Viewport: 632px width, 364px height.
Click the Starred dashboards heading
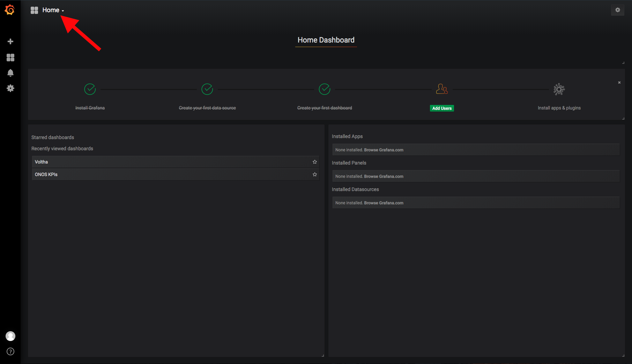pyautogui.click(x=53, y=137)
